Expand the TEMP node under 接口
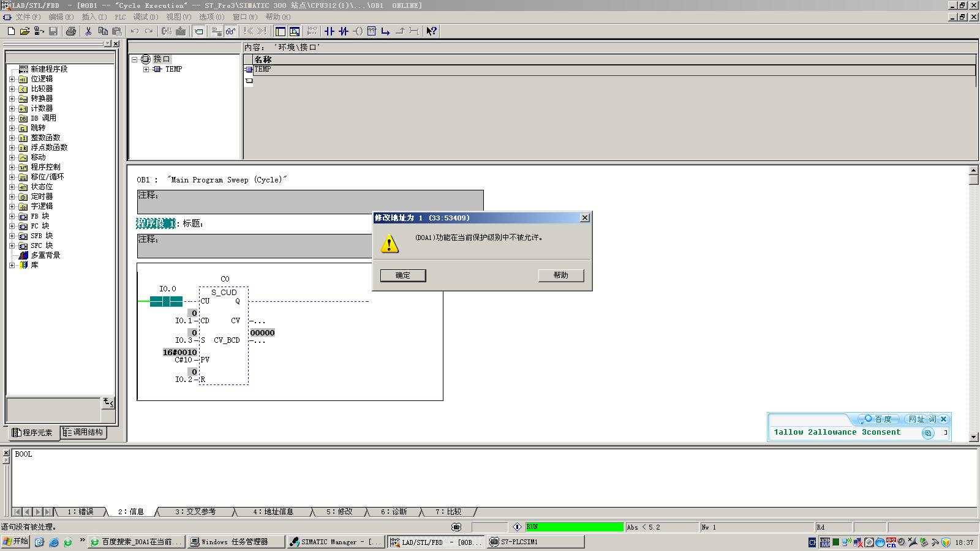Screen dimensions: 980x551 [146, 69]
